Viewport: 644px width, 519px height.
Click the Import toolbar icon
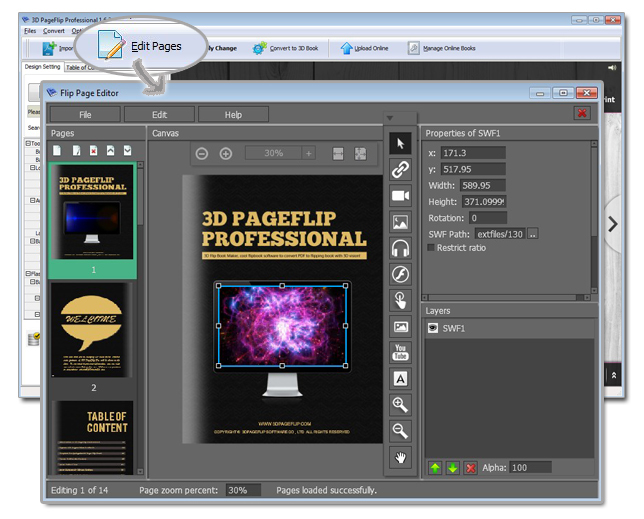[x=49, y=48]
